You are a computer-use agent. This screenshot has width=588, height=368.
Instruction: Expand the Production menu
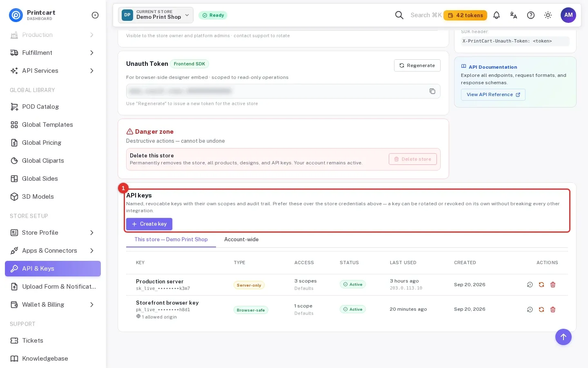point(53,35)
